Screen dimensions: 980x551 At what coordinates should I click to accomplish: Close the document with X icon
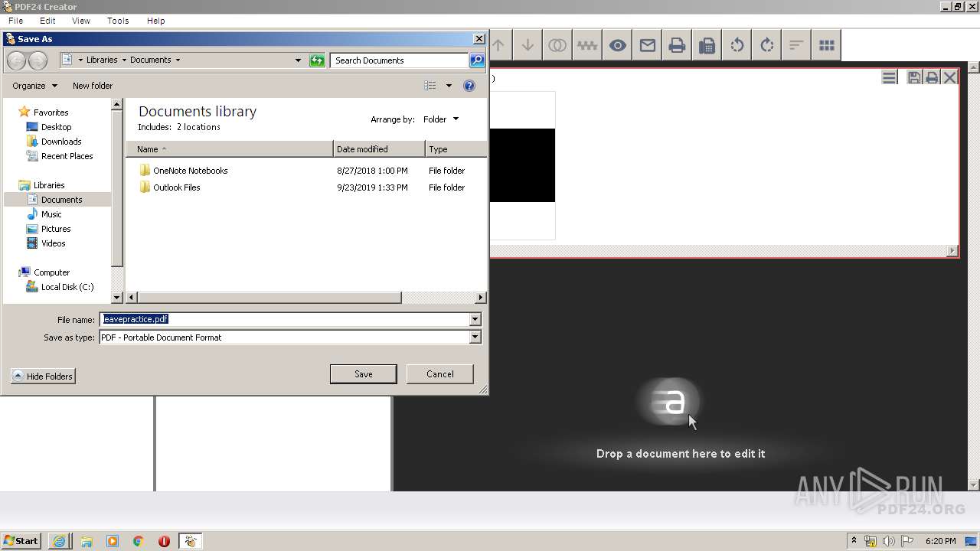[x=950, y=77]
